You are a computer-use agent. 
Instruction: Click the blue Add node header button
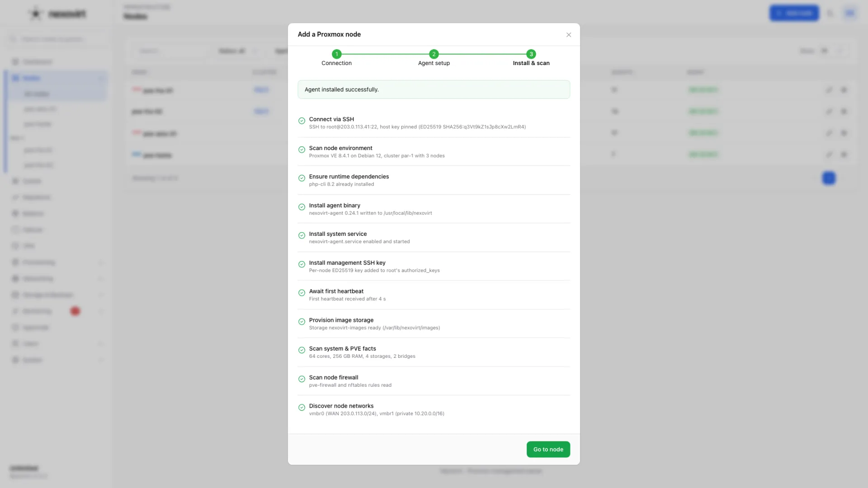click(794, 13)
